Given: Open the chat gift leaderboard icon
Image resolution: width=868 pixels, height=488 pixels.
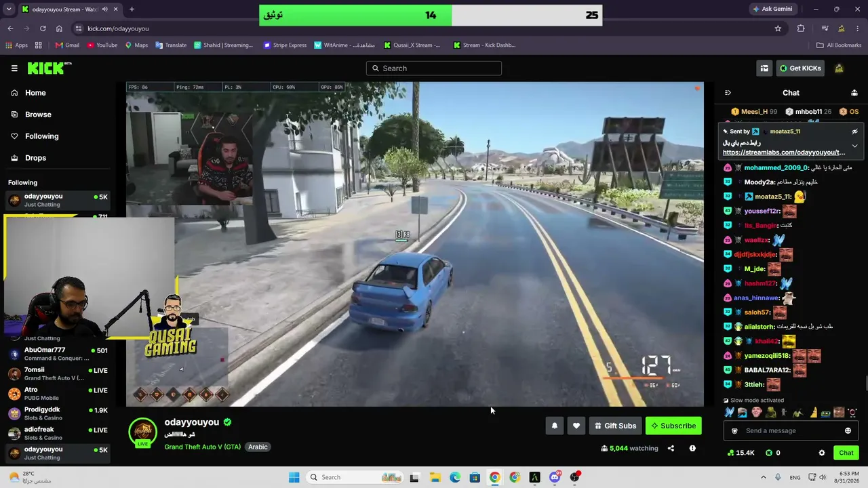Looking at the screenshot, I should pyautogui.click(x=854, y=93).
